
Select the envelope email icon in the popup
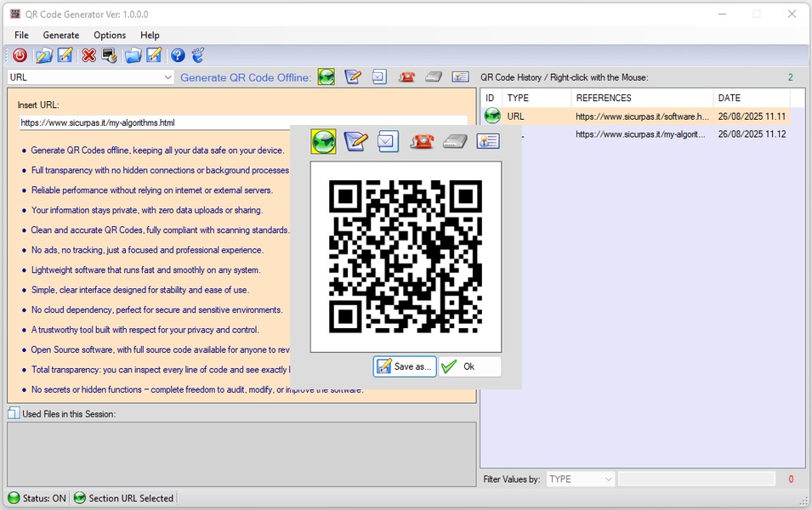coord(388,141)
